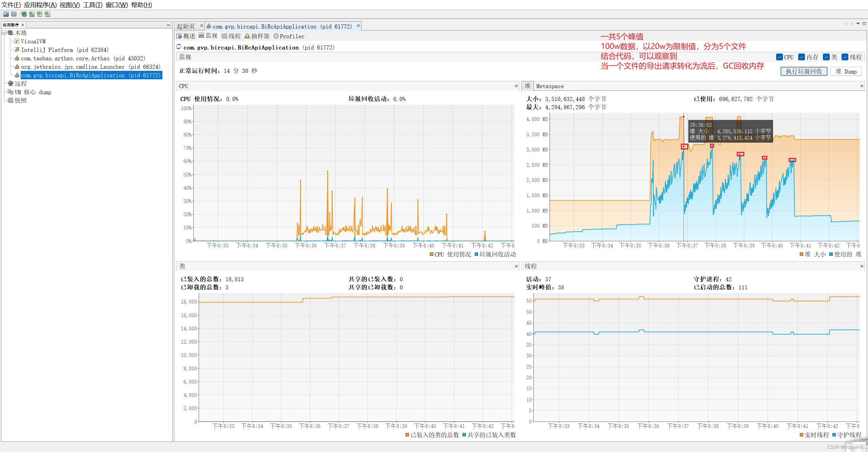This screenshot has width=868, height=452.
Task: Open the tab list dropdown arrow
Action: [858, 24]
